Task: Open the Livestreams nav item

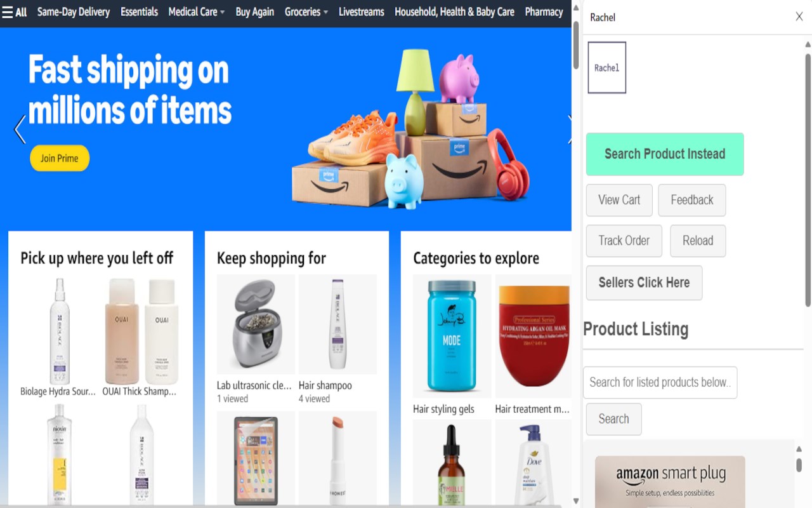Action: (362, 12)
